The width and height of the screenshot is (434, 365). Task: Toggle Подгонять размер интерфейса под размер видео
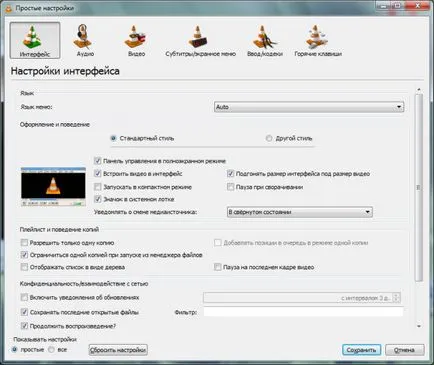pyautogui.click(x=230, y=173)
